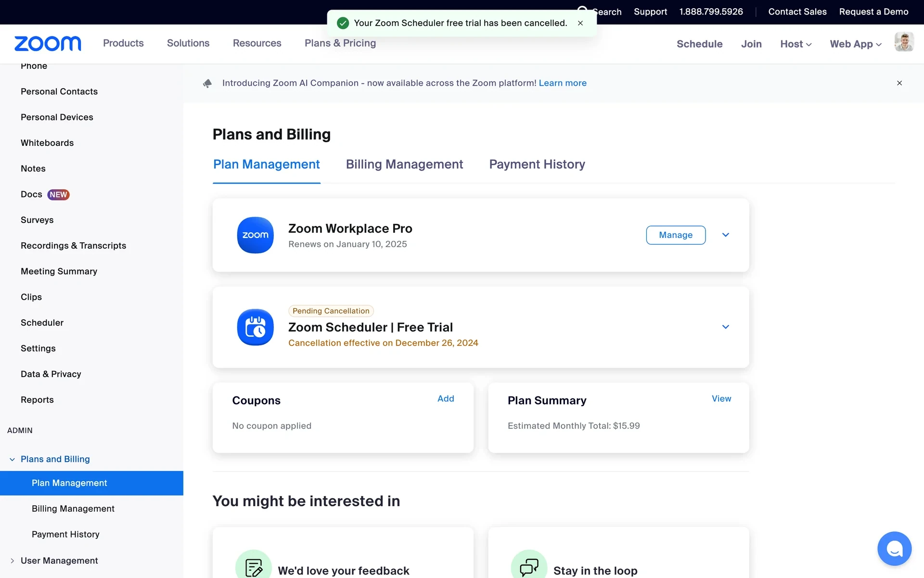Expand the User Management section
This screenshot has height=578, width=924.
tap(12, 561)
